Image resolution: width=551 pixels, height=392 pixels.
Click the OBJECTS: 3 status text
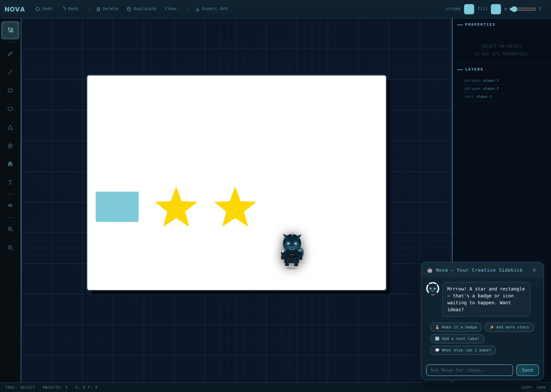pyautogui.click(x=55, y=387)
